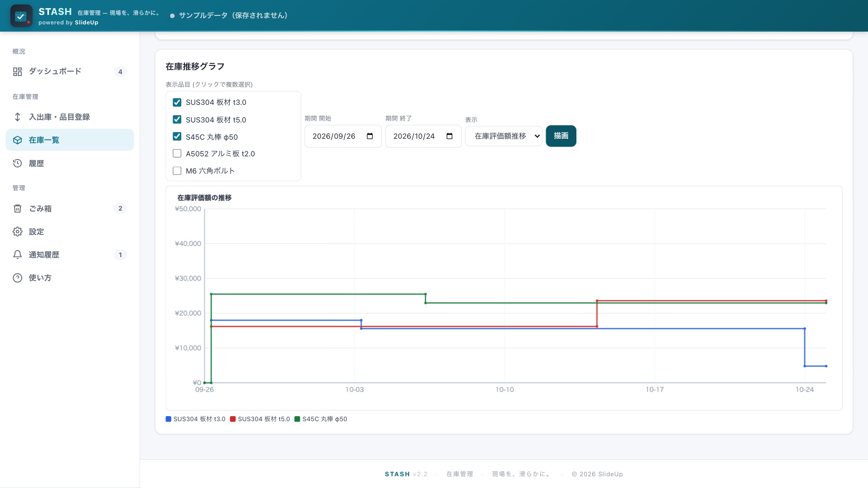868x488 pixels.
Task: Click the inventory list box icon
Action: pyautogui.click(x=17, y=140)
